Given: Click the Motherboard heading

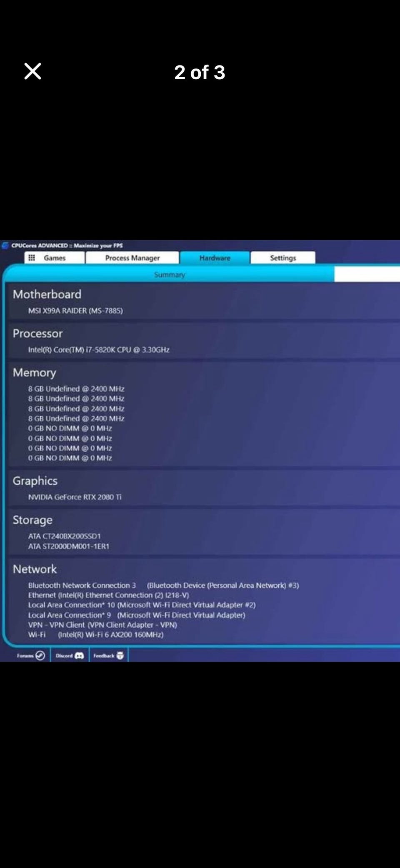Looking at the screenshot, I should (47, 294).
